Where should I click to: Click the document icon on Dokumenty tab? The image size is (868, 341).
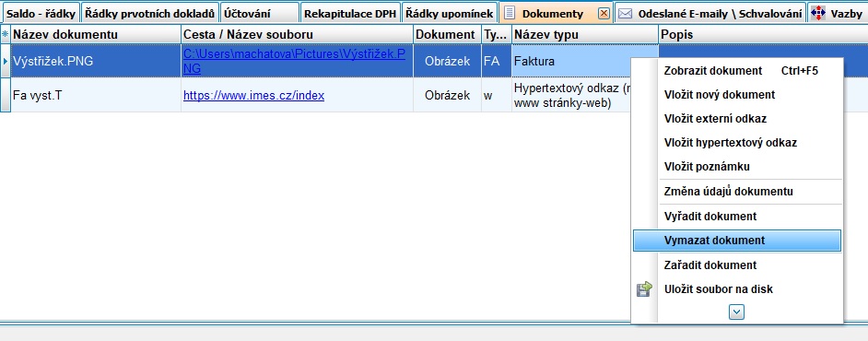510,13
